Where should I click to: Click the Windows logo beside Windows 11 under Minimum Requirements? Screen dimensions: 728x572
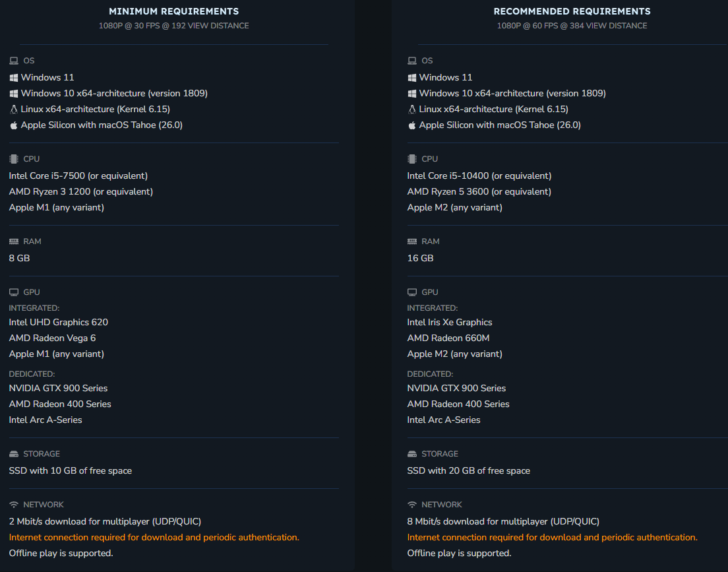(x=14, y=77)
